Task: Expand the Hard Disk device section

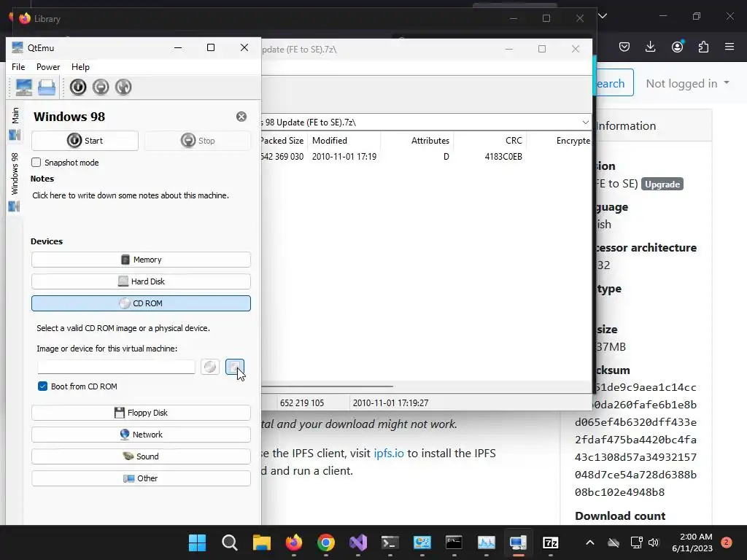Action: click(141, 281)
